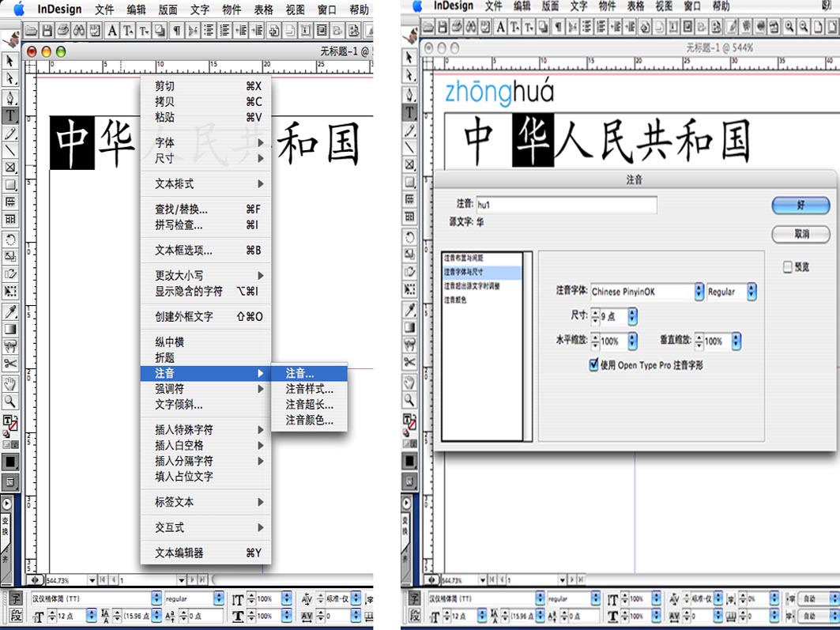The height and width of the screenshot is (630, 840).
Task: Click the 好 confirm button
Action: click(800, 205)
